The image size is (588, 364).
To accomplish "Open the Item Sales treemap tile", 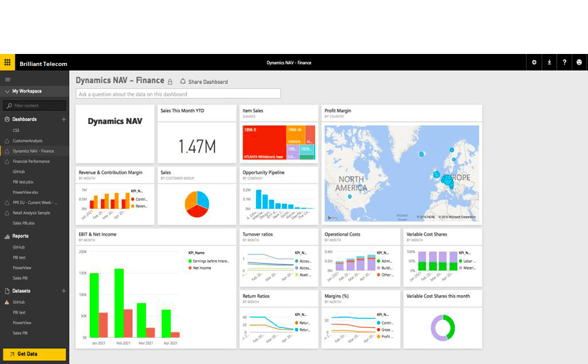I will (x=278, y=134).
